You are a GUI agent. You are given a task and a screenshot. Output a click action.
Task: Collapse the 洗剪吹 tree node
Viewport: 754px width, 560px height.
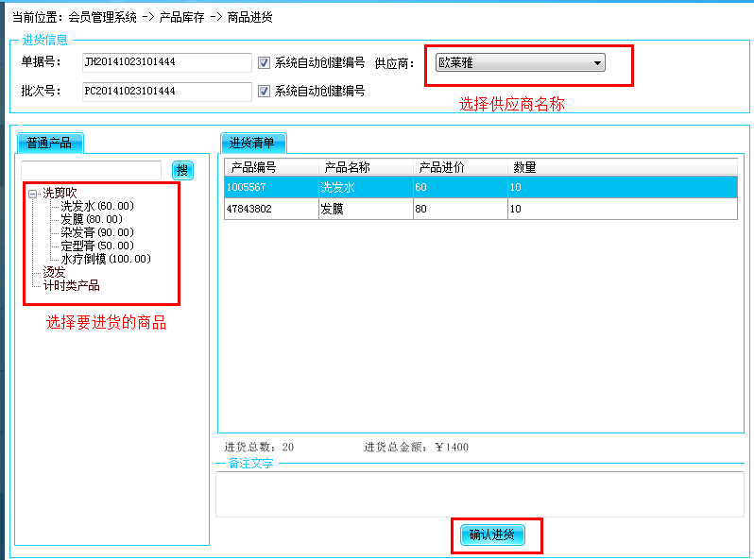pos(33,193)
